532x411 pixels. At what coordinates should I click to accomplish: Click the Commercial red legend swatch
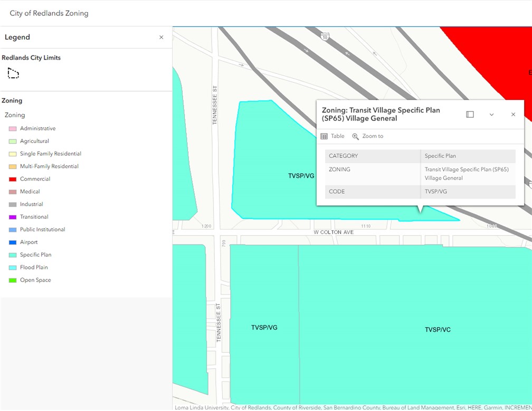[x=13, y=179]
